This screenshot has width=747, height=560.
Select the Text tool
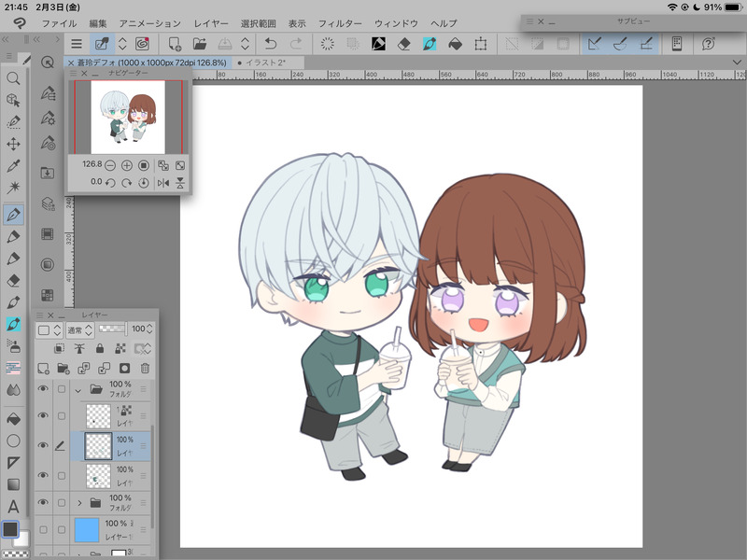coord(13,506)
